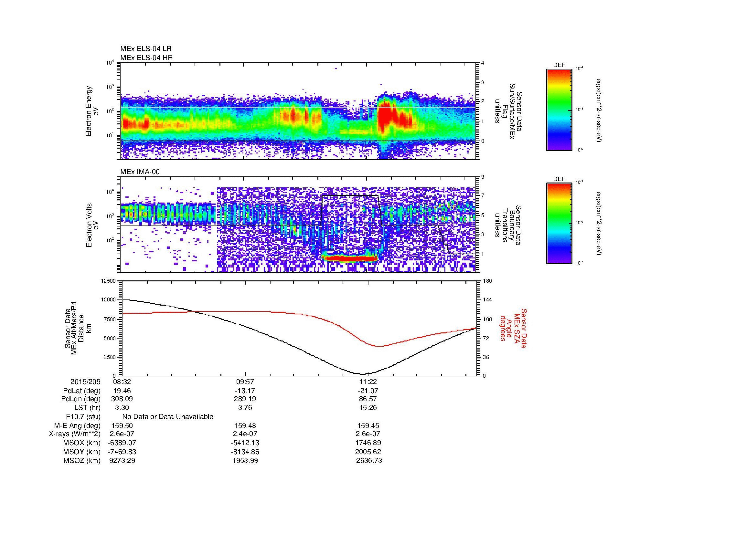Click the M-E Ang value '159.48'
Viewport: 756px width, 534px height.
pyautogui.click(x=245, y=426)
